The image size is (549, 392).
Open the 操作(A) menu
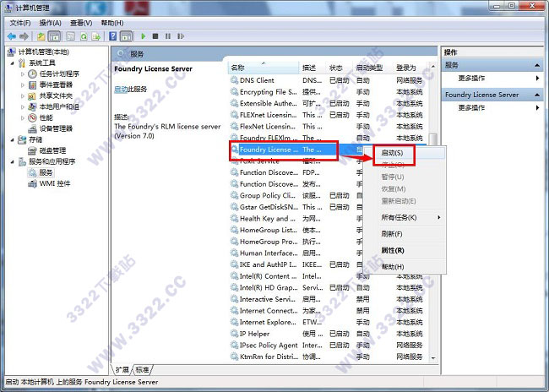point(51,23)
